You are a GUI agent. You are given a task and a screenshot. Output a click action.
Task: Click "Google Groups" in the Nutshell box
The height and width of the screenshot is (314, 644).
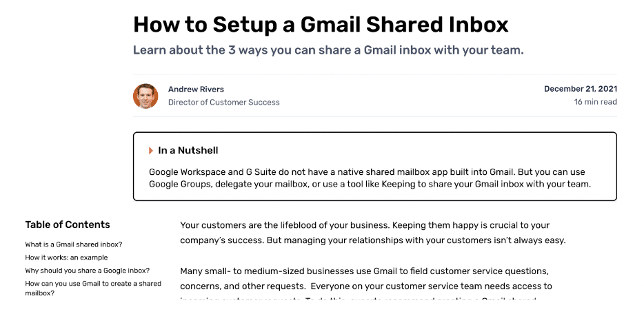click(179, 185)
